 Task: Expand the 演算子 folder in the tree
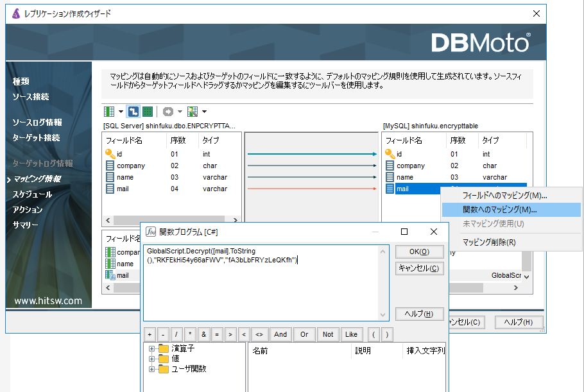152,348
